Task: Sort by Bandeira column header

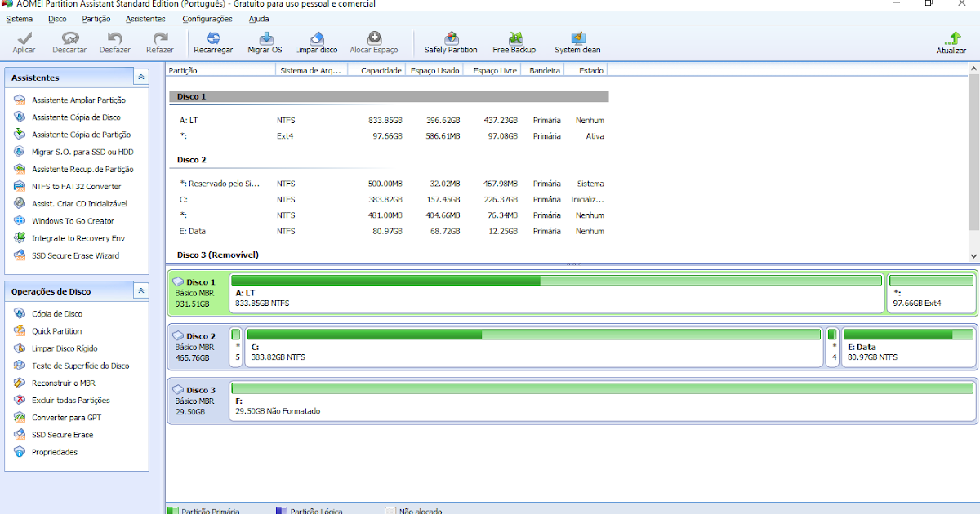Action: (544, 70)
